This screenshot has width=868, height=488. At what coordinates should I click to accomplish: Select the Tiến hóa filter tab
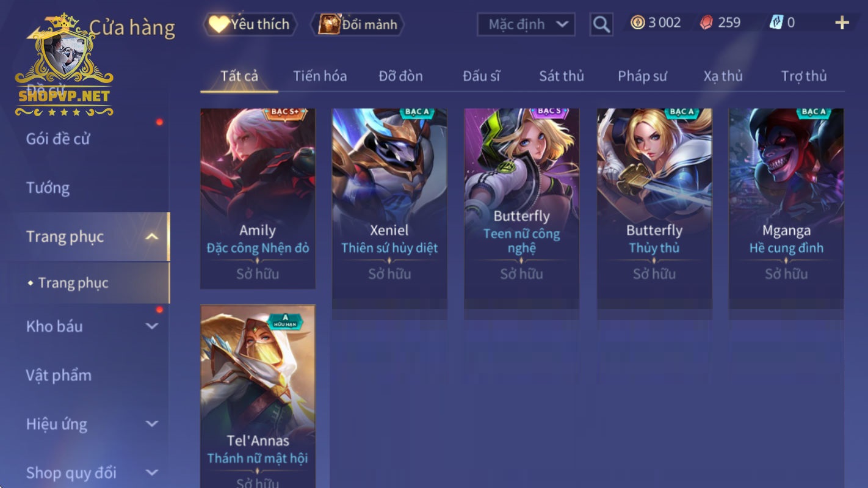320,76
